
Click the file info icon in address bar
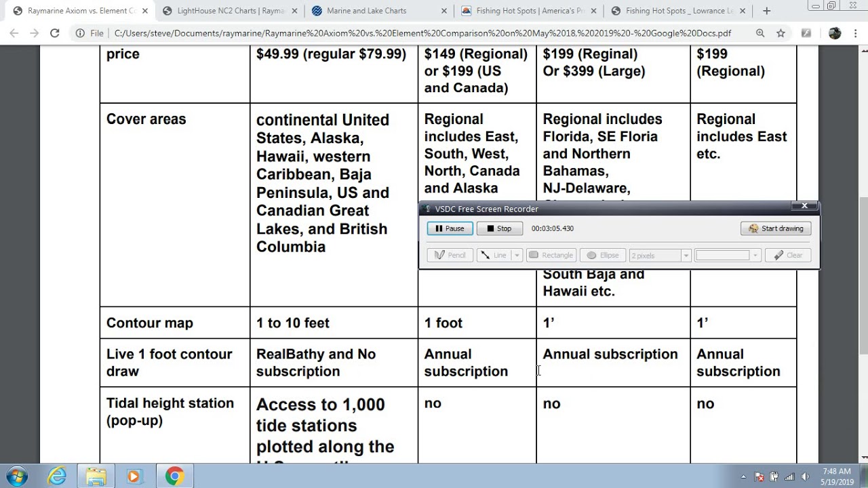click(x=80, y=33)
